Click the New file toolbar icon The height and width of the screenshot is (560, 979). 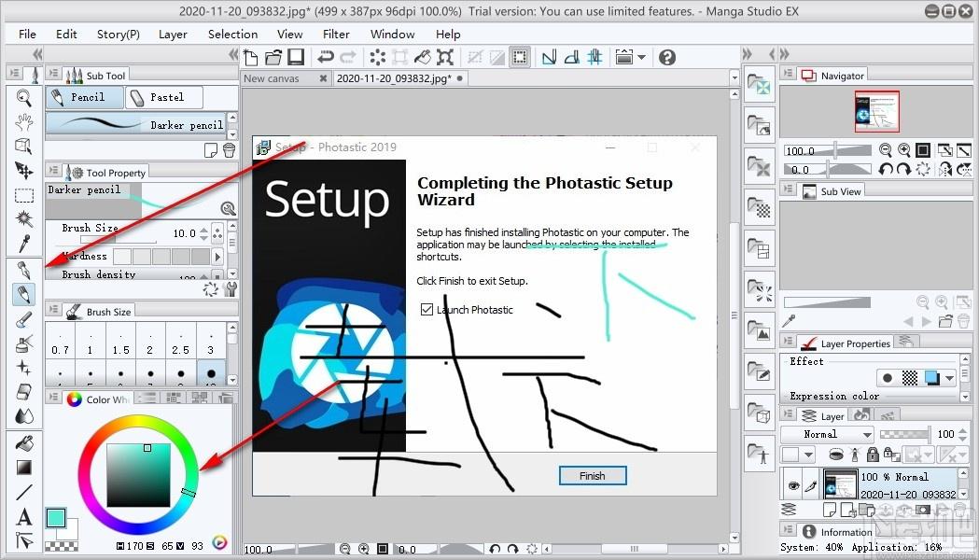click(250, 58)
